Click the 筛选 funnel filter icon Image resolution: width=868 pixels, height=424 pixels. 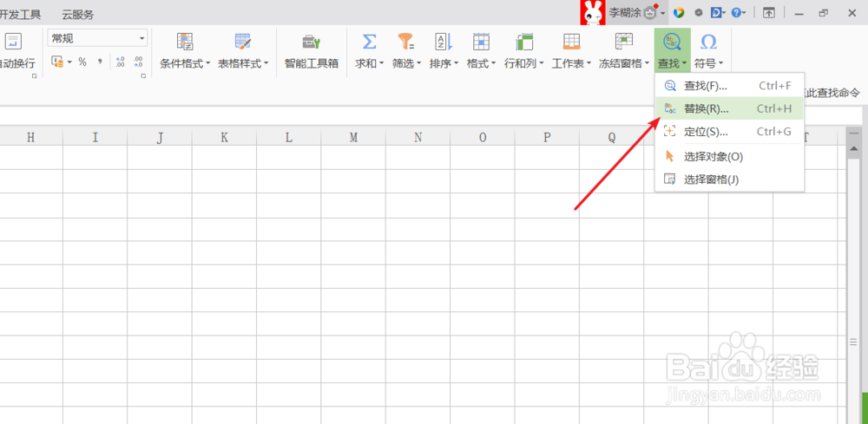406,42
